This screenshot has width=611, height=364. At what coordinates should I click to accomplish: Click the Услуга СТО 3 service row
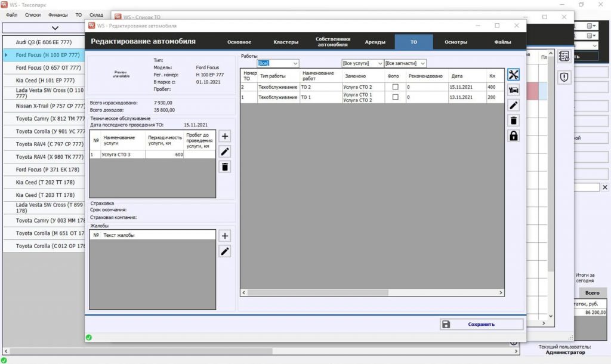152,155
